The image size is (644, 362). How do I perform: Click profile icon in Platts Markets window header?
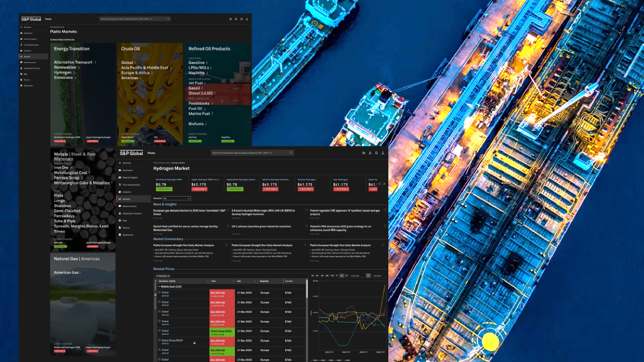pyautogui.click(x=246, y=19)
